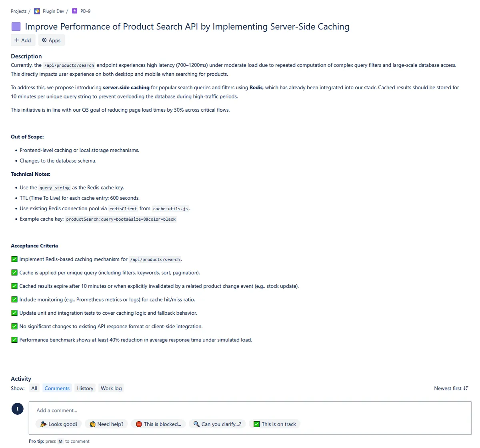Click magnifier emoji in Can you clarify
Viewport: 480px width, 448px height.
[196, 424]
